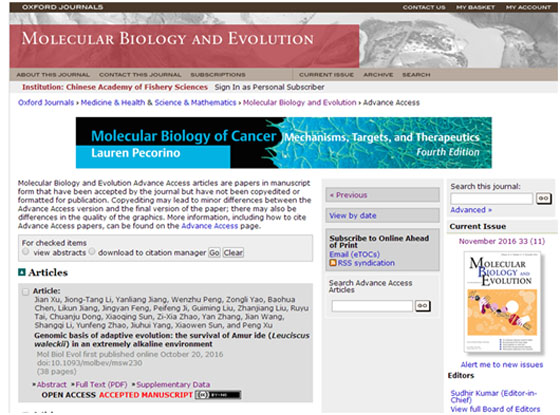Image resolution: width=560 pixels, height=415 pixels.
Task: Focus the Search Advance Access Articles field
Action: [372, 306]
